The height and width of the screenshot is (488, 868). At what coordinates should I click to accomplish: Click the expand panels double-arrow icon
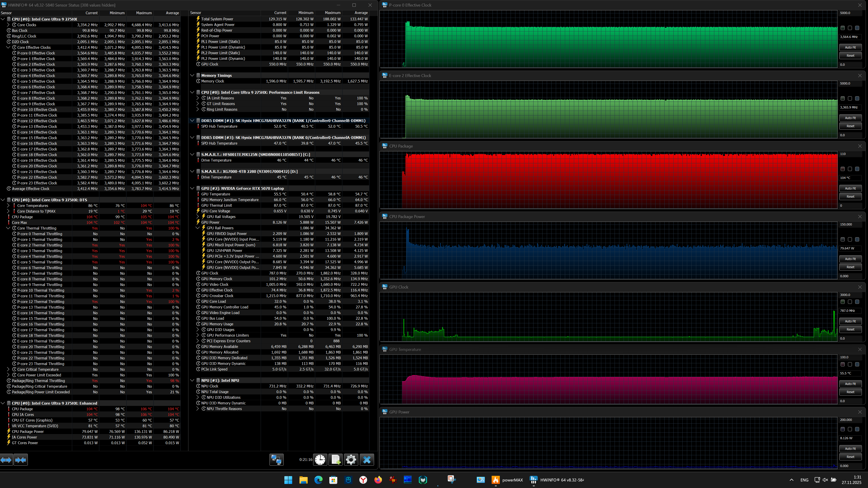point(6,460)
